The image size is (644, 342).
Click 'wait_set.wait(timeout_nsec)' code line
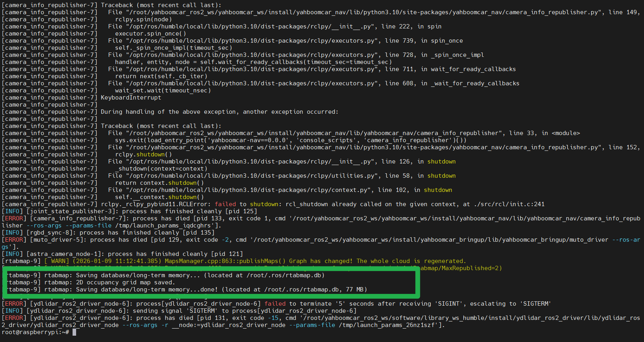click(163, 90)
